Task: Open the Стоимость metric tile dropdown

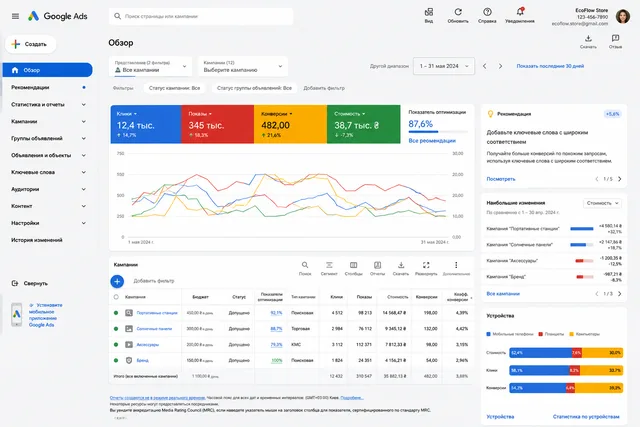Action: 350,114
